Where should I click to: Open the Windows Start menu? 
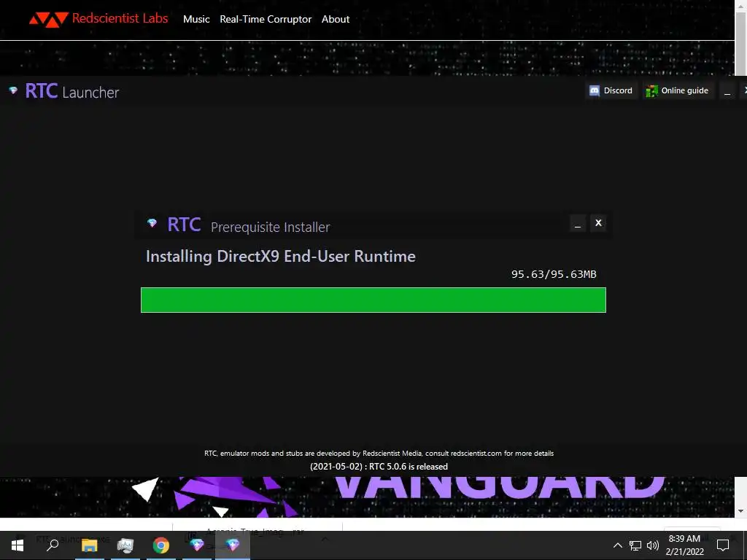pyautogui.click(x=18, y=545)
